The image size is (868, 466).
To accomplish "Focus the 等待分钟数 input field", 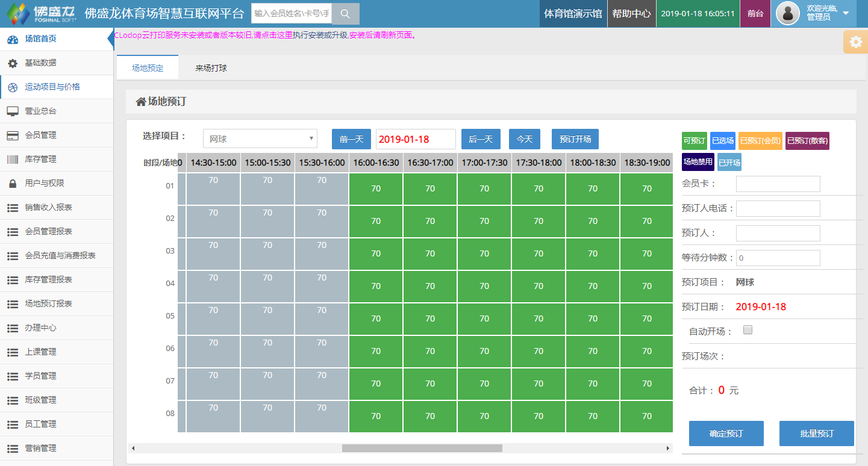I will [778, 258].
